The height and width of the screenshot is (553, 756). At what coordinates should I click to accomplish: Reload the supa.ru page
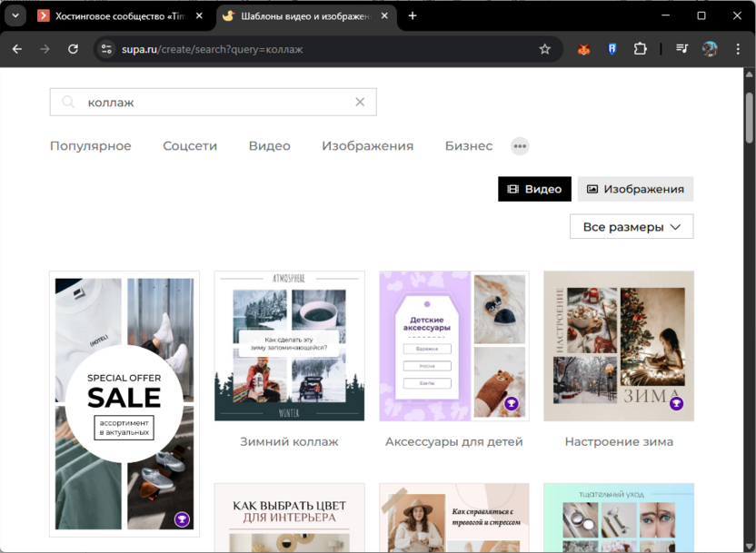coord(73,49)
